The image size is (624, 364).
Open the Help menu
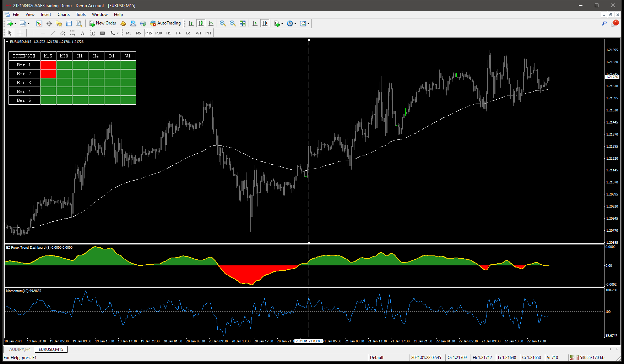(x=118, y=15)
